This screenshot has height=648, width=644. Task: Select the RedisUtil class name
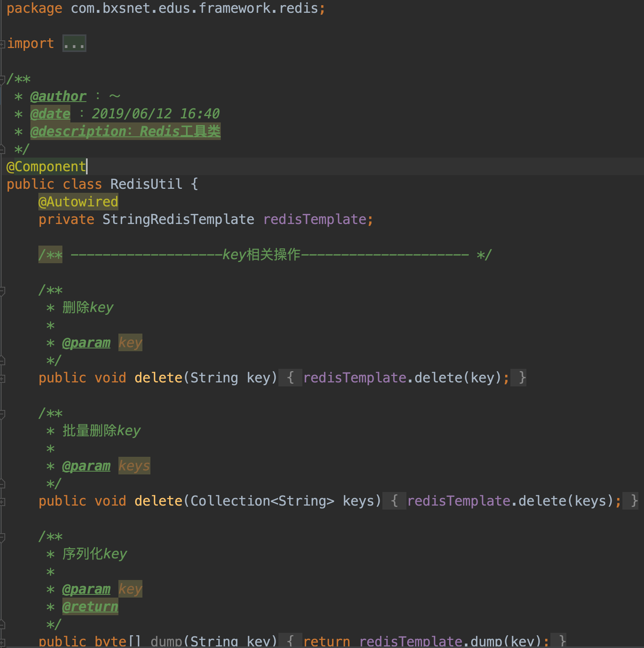pos(146,184)
